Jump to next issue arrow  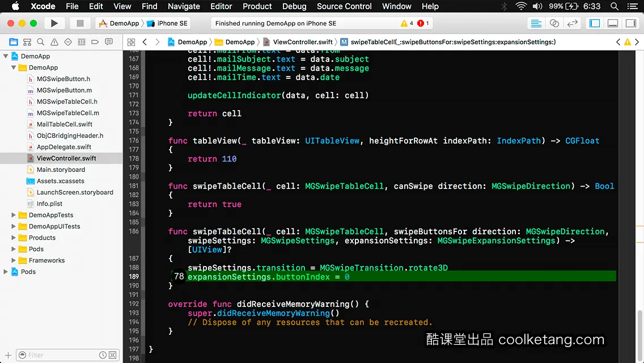[x=637, y=42]
